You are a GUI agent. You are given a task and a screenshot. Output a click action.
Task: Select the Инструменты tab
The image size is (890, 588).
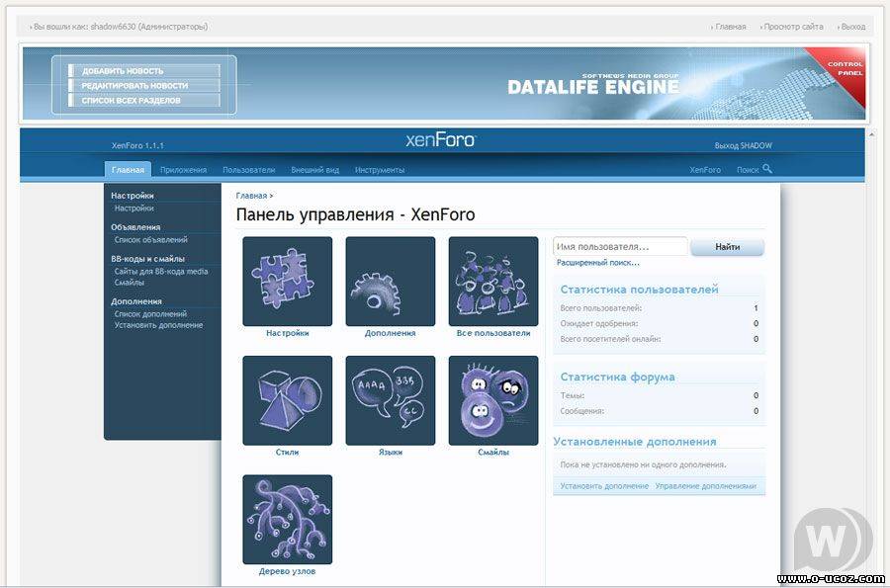tap(380, 170)
